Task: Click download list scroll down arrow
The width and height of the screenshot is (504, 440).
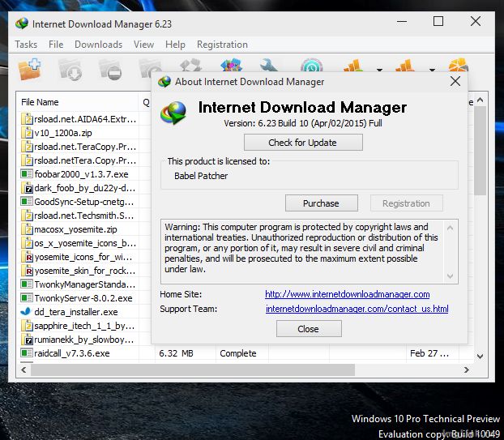Action: click(x=480, y=356)
